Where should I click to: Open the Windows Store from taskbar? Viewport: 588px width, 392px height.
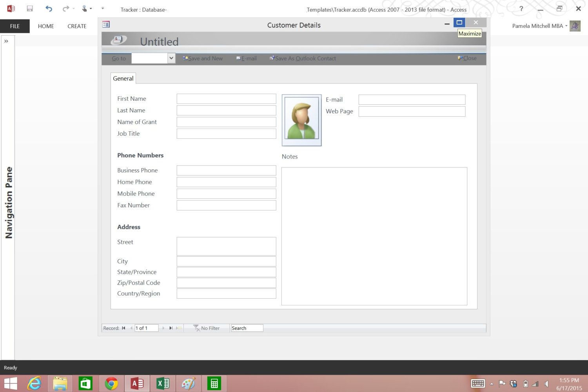click(x=85, y=383)
